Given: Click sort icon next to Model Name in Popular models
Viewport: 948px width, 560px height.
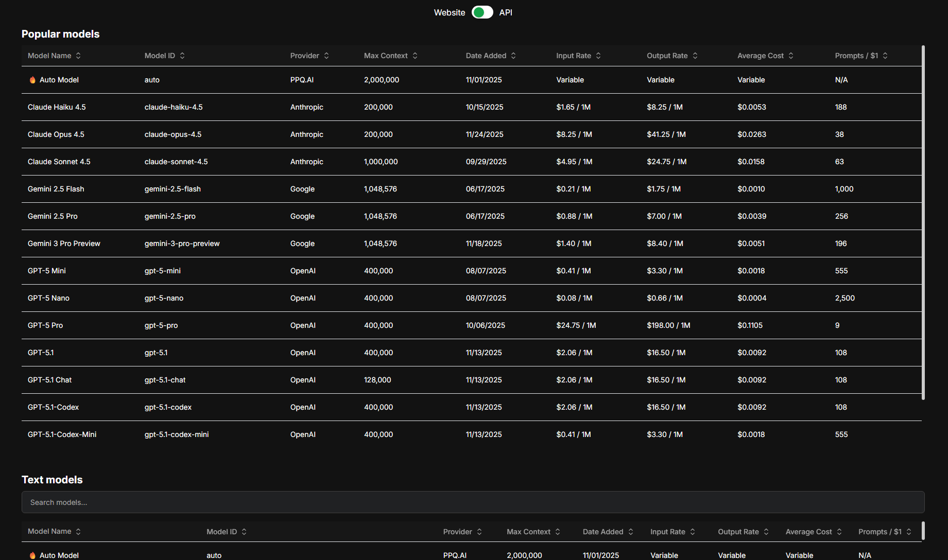Looking at the screenshot, I should tap(78, 56).
